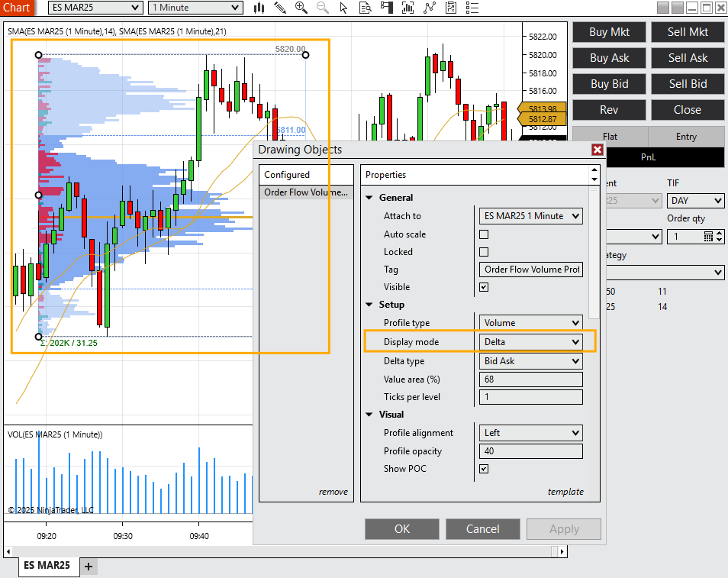This screenshot has height=578, width=728.
Task: Open the ES MAR25 instrument dropdown
Action: tap(95, 8)
